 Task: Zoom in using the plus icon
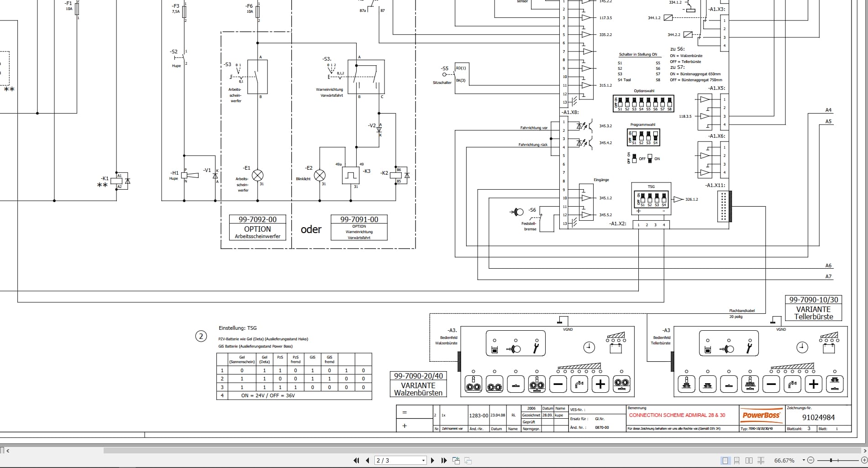864,460
